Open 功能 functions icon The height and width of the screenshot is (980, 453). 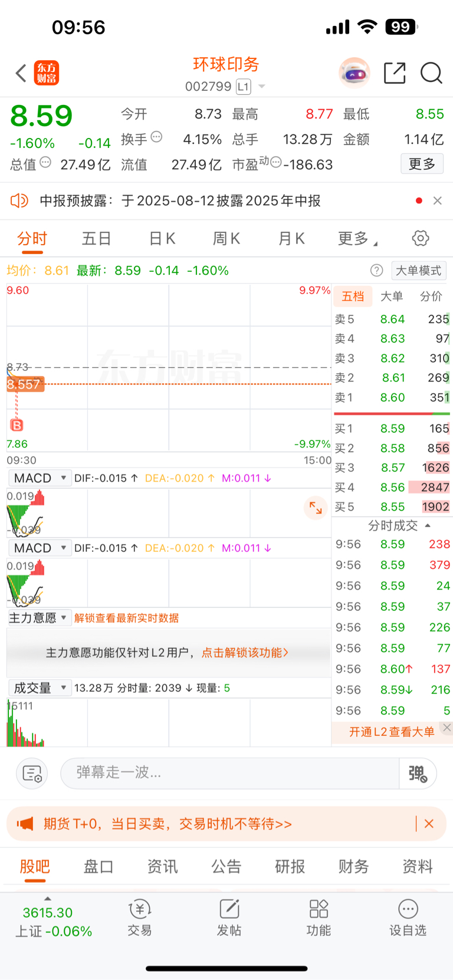coord(319,918)
